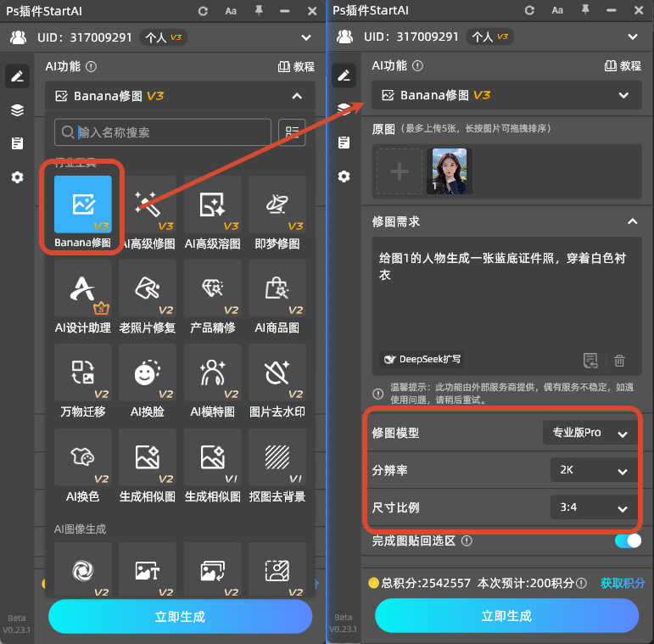Launch the AI设计助理 tool

[82, 288]
